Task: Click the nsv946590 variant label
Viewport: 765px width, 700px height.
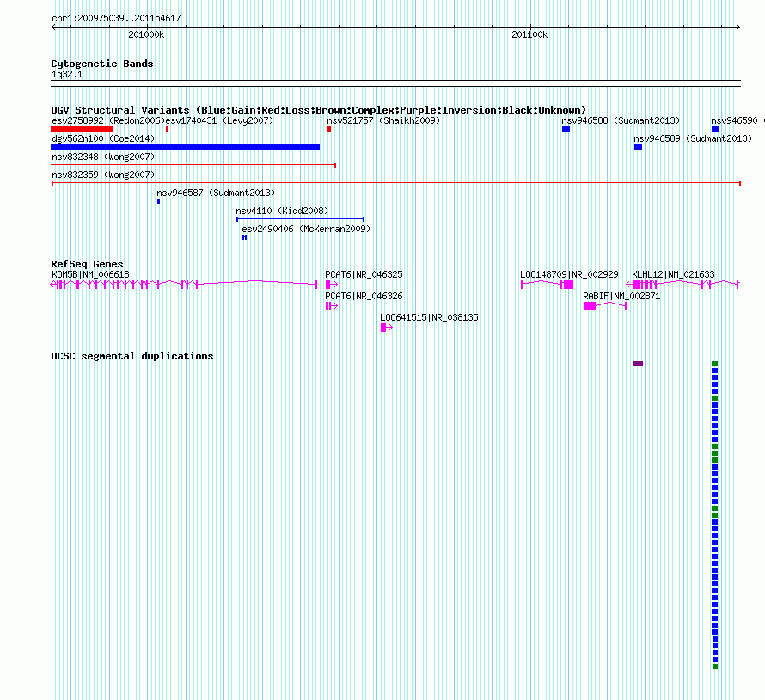Action: coord(734,120)
